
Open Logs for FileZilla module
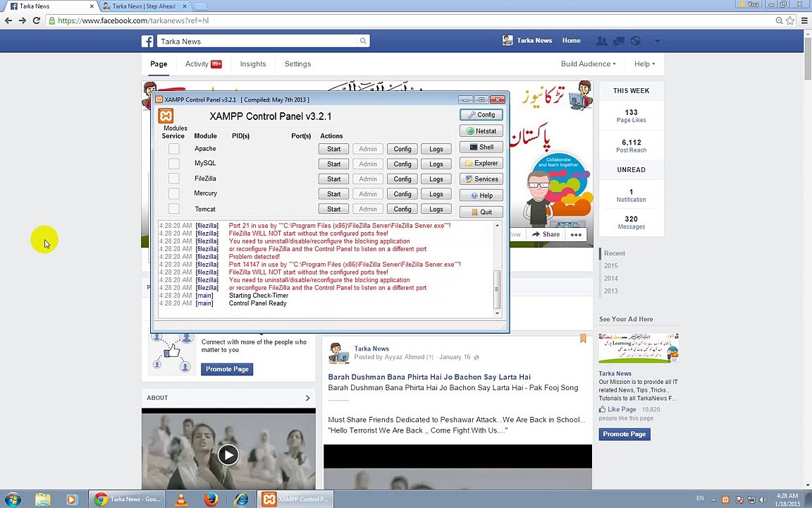pyautogui.click(x=436, y=179)
